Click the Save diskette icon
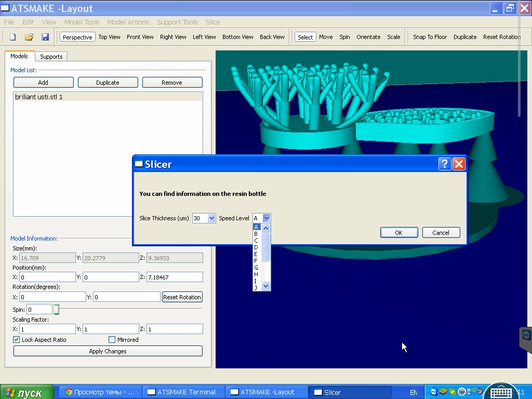This screenshot has width=532, height=399. click(x=45, y=37)
